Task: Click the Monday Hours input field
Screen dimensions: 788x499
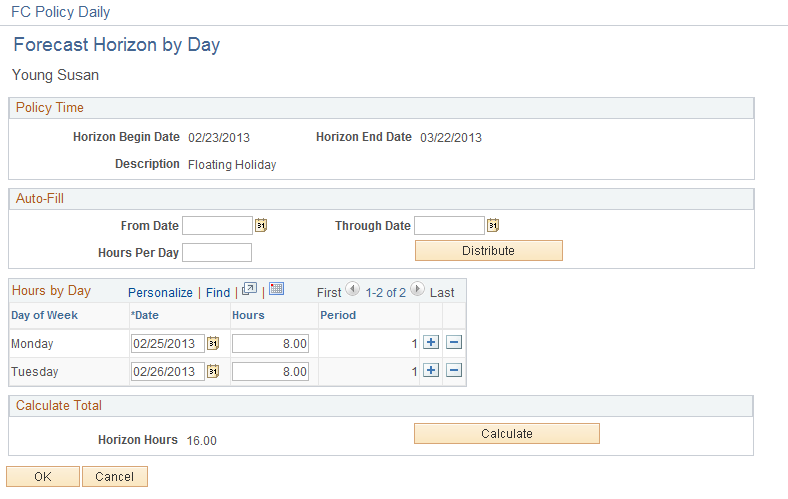Action: [270, 344]
